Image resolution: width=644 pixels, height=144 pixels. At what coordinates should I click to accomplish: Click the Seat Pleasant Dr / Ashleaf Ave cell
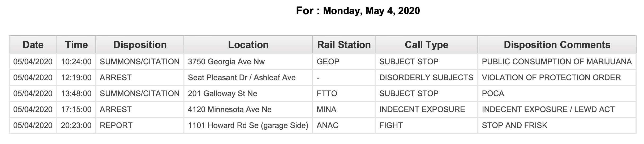point(248,78)
